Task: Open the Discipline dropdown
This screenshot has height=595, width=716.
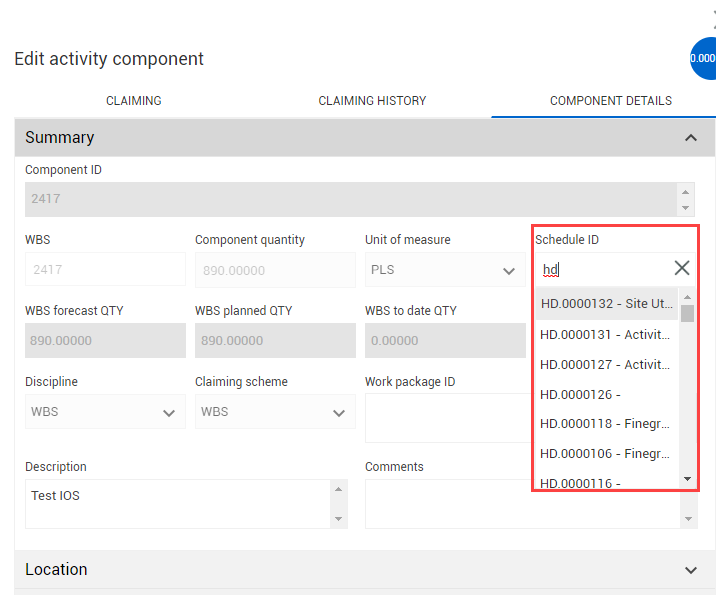Action: coord(105,412)
